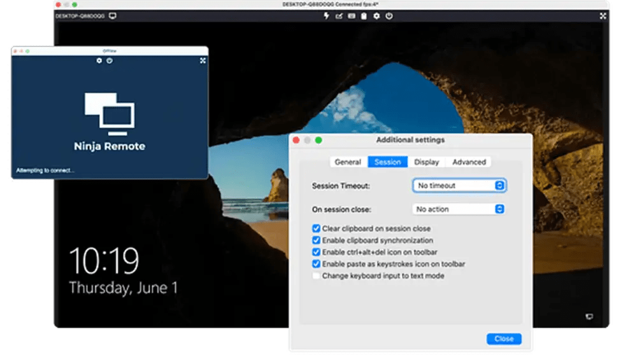
Task: Click power icon in main remote toolbar
Action: tap(389, 16)
